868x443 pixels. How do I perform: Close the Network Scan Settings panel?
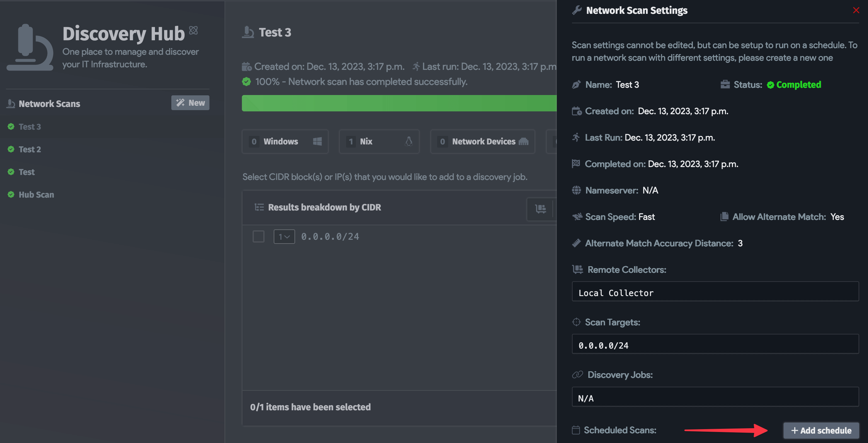click(x=856, y=10)
